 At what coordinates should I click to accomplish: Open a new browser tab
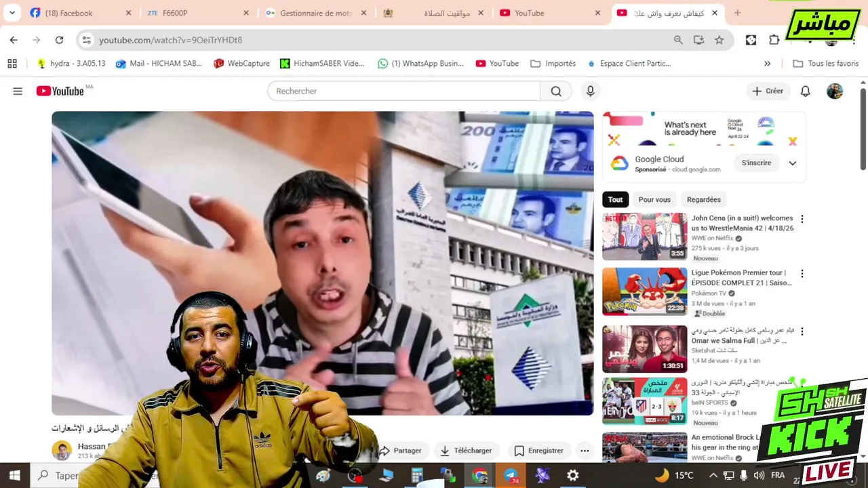pos(737,13)
